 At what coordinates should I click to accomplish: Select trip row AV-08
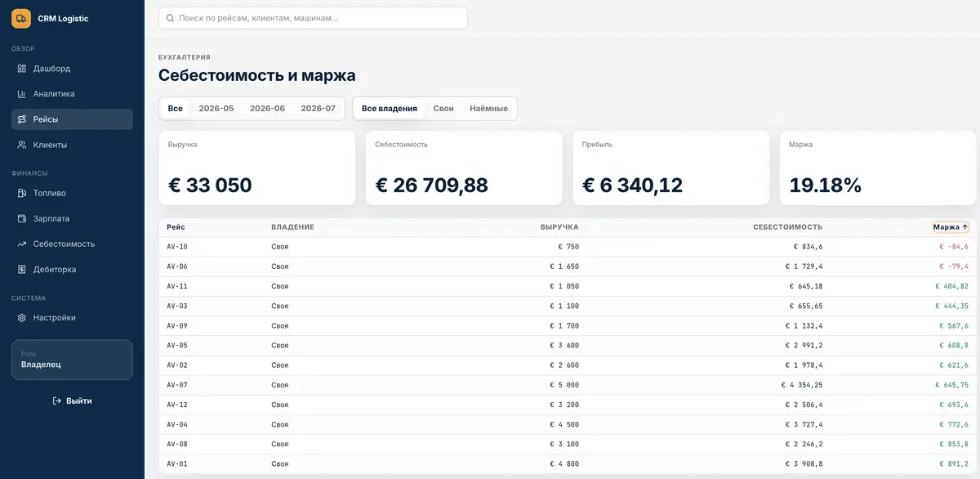pos(568,444)
